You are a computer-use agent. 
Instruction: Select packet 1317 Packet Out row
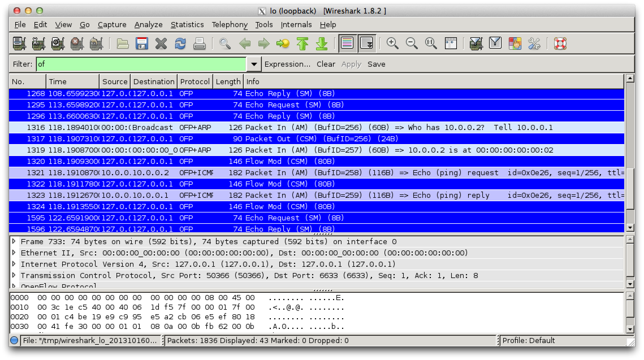tap(316, 139)
